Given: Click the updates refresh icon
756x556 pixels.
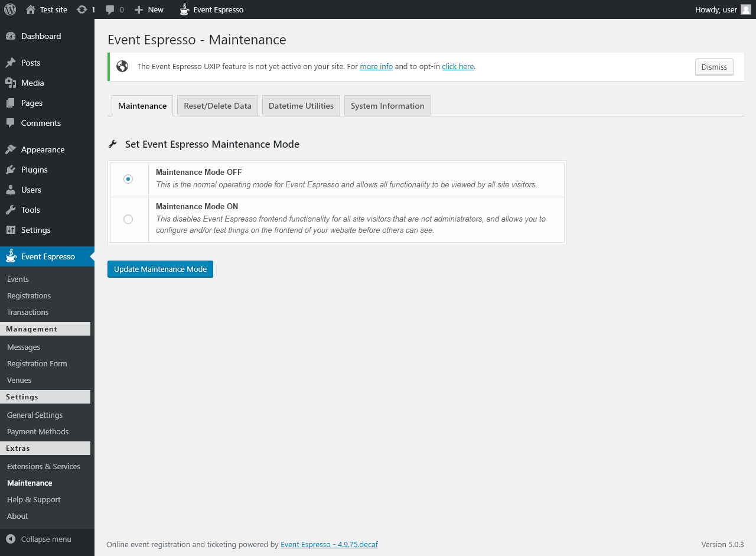Looking at the screenshot, I should 82,9.
